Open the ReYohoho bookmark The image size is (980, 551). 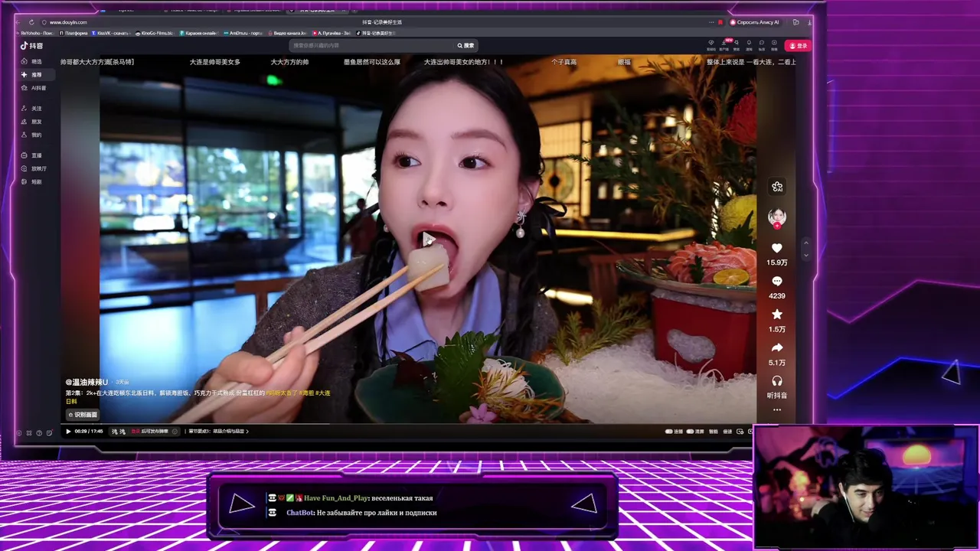click(36, 33)
